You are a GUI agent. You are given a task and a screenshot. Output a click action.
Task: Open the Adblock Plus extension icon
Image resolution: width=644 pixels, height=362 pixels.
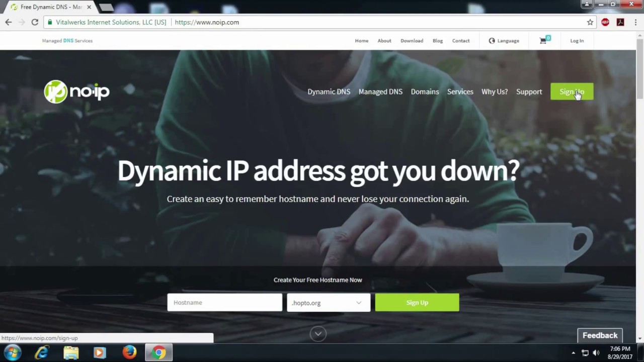(605, 22)
